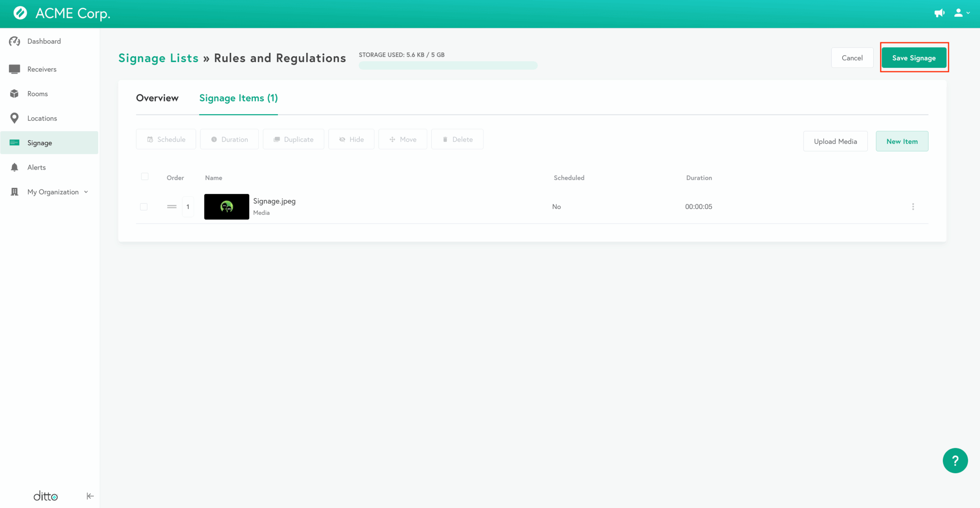Image resolution: width=980 pixels, height=508 pixels.
Task: Select the Signage.jpeg row checkbox
Action: (x=144, y=207)
